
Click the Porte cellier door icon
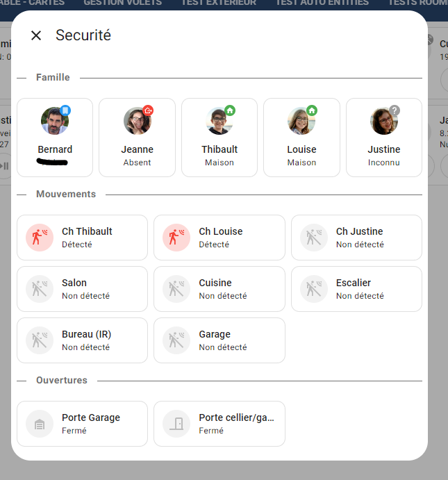click(x=176, y=424)
